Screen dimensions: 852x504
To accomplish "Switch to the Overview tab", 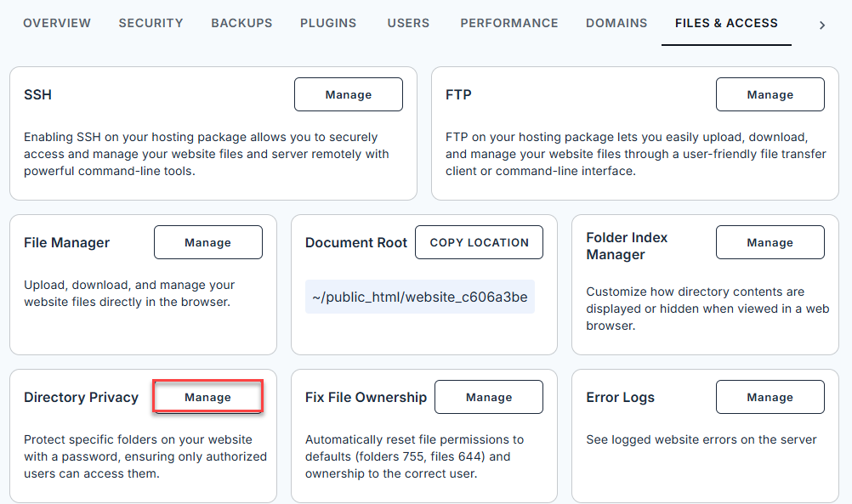I will click(x=56, y=23).
